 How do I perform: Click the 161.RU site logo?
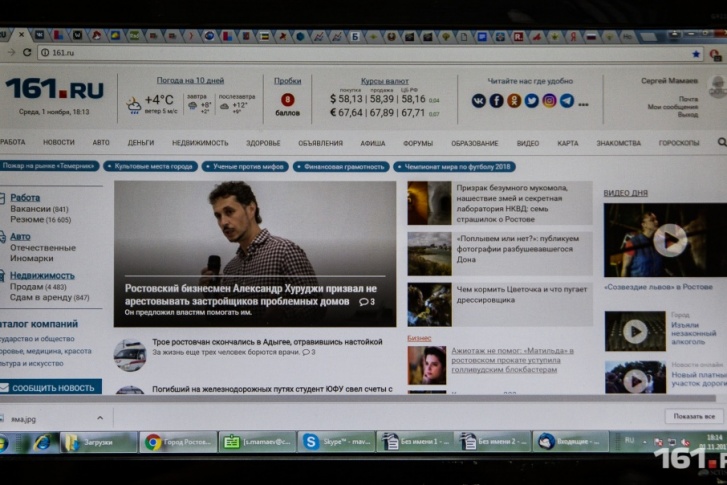54,89
